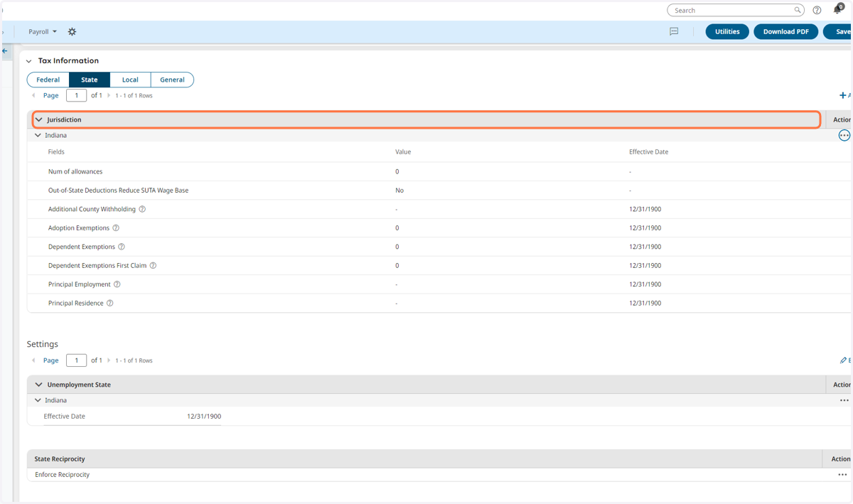This screenshot has width=853, height=504.
Task: Collapse the Jurisdiction header chevron
Action: (x=39, y=119)
